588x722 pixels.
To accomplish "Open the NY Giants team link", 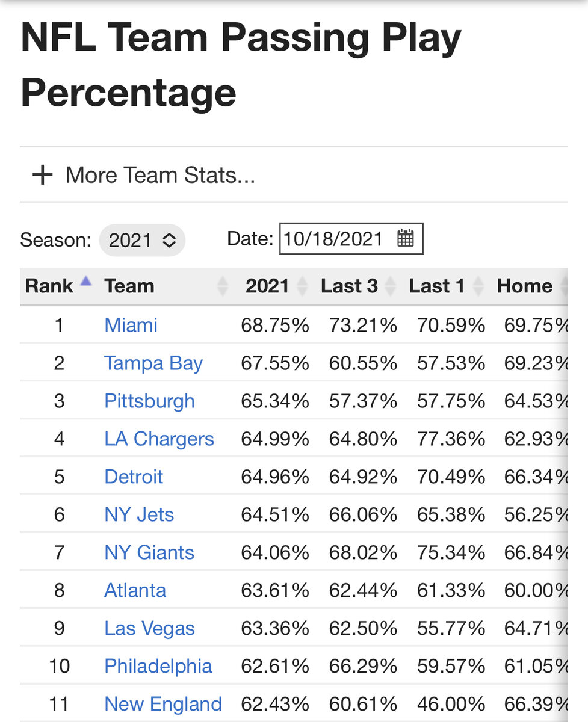I will 149,552.
